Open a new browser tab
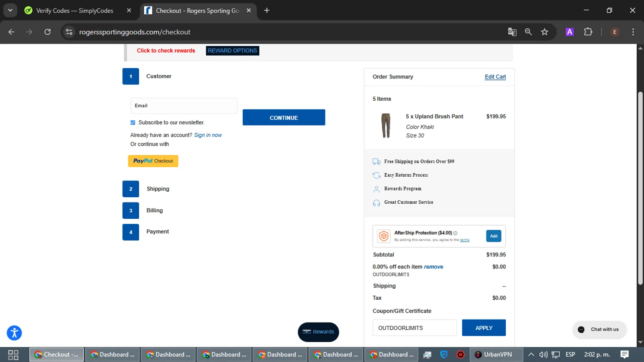Screen dimensions: 644x362 [x=267, y=10]
